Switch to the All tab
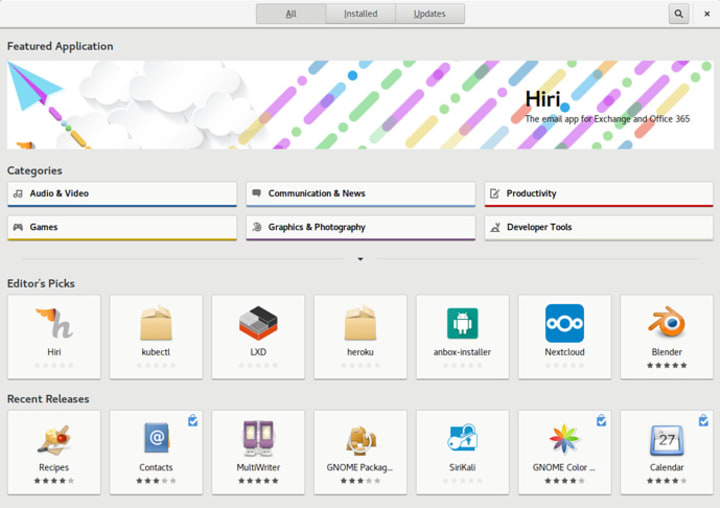Screen dimensions: 720x508 click(x=291, y=14)
